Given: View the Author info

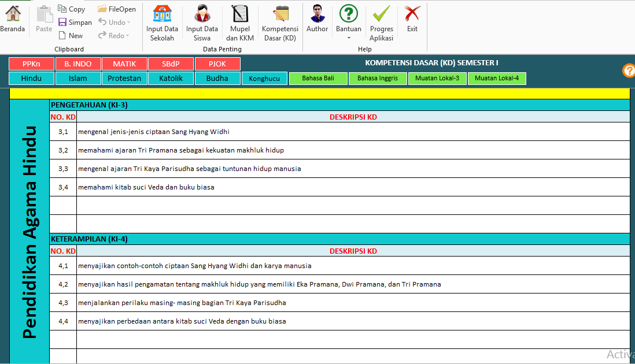Looking at the screenshot, I should (317, 18).
